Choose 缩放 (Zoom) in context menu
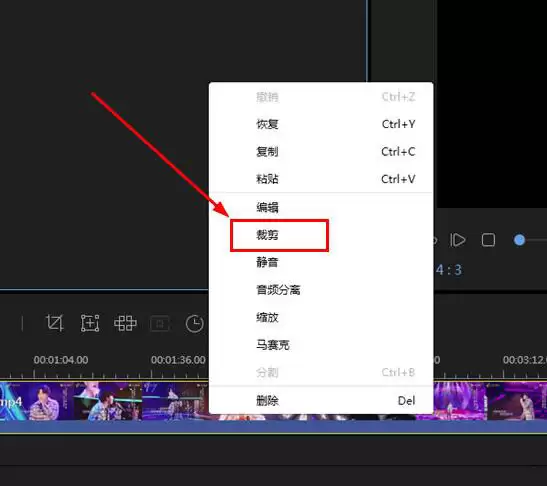This screenshot has height=486, width=547. point(321,317)
